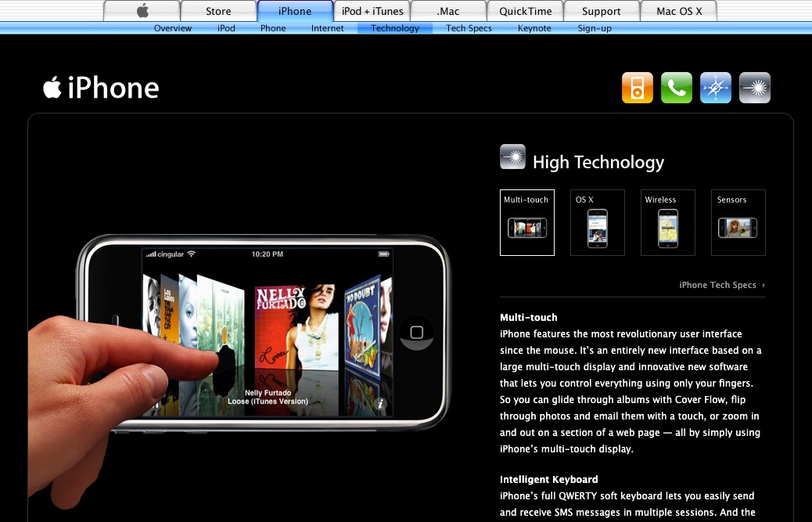This screenshot has width=812, height=522.
Task: Open the Tech Specs subnav link
Action: tap(469, 28)
